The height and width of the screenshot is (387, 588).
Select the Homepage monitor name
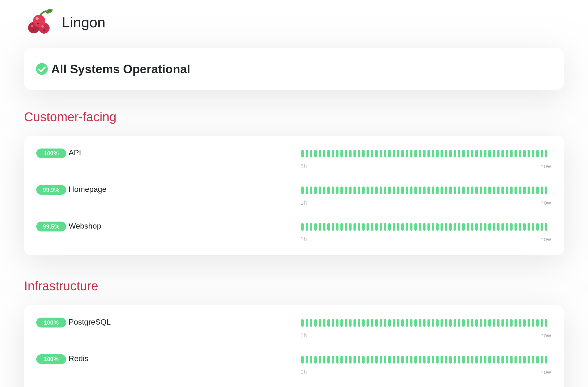tap(88, 189)
